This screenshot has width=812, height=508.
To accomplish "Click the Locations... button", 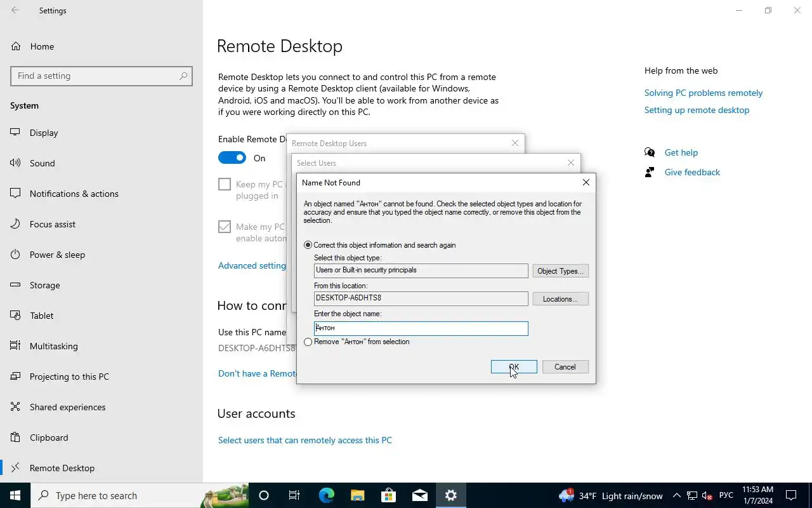I will point(561,299).
